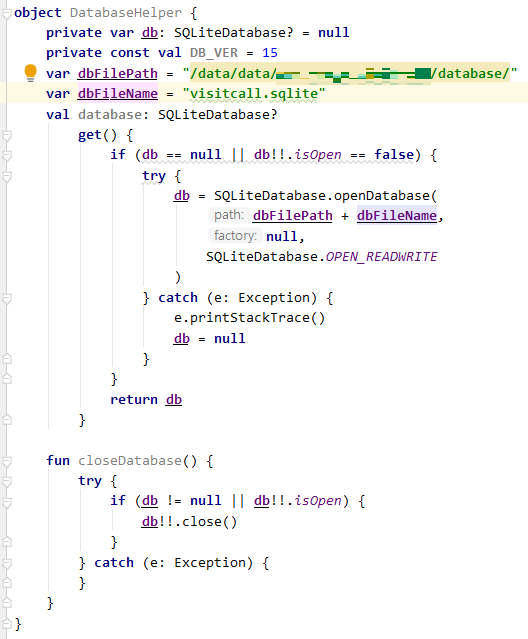Place cursor on 'DatabaseHelper' object name
The image size is (528, 639).
[125, 13]
